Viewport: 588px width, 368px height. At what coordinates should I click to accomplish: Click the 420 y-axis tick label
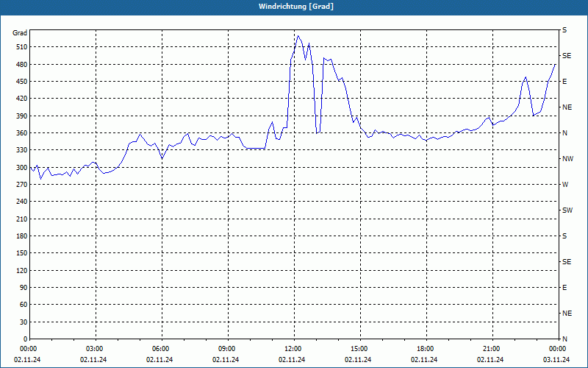22,99
